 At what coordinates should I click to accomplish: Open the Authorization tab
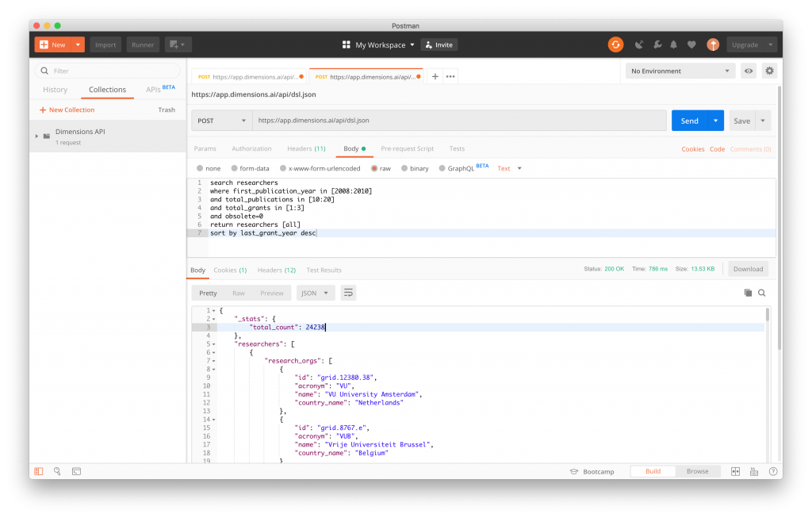251,148
